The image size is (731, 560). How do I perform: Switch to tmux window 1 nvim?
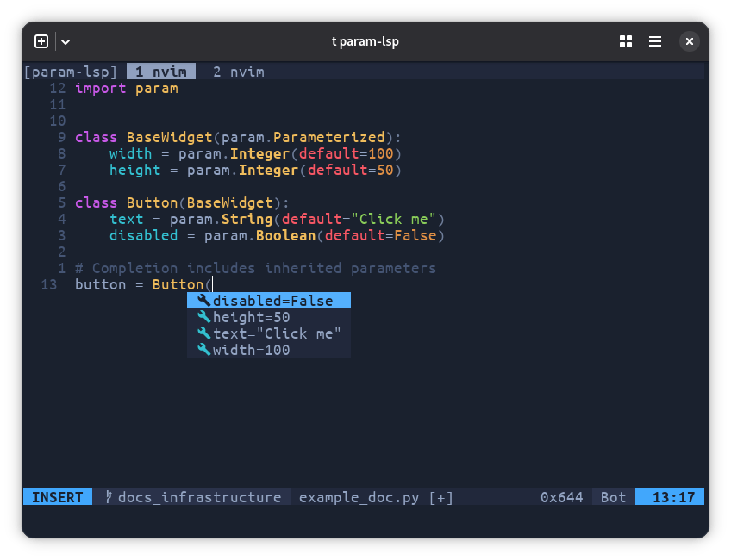(x=161, y=72)
